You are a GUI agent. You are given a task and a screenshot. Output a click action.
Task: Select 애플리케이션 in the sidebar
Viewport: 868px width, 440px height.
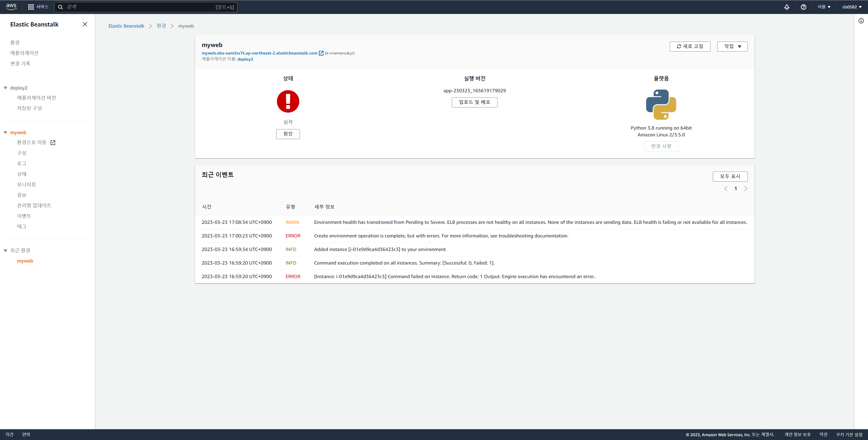[24, 53]
